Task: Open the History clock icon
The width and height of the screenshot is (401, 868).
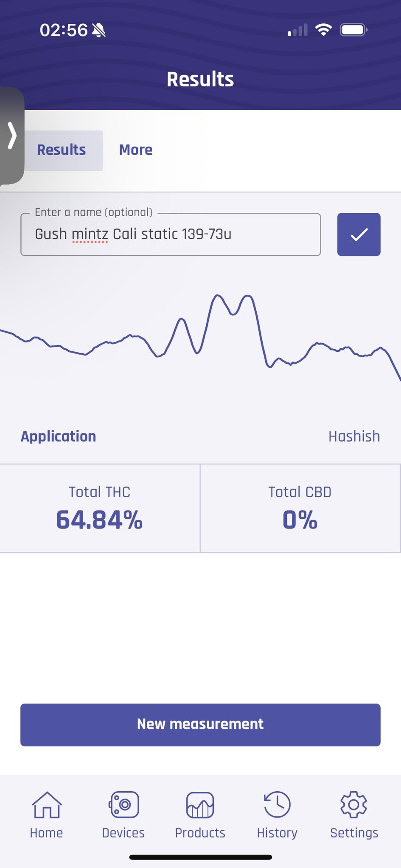Action: pyautogui.click(x=277, y=805)
